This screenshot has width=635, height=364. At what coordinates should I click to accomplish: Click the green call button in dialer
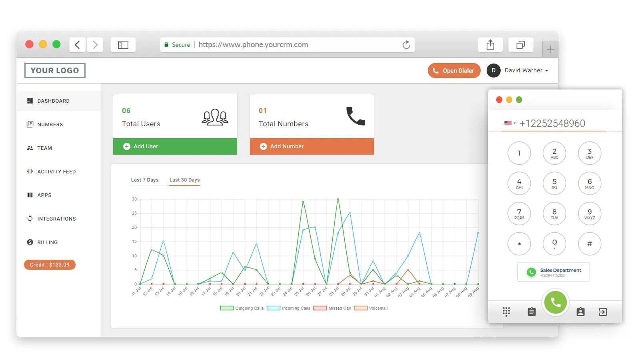click(555, 302)
